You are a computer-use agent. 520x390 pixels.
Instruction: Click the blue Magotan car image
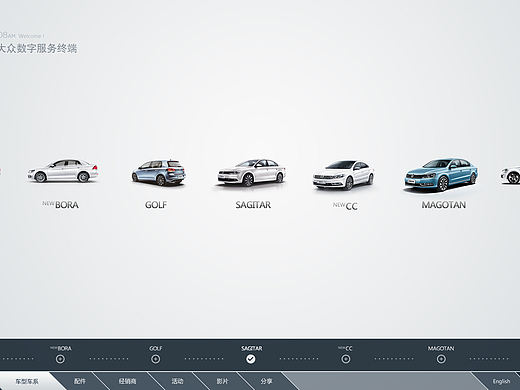(441, 175)
